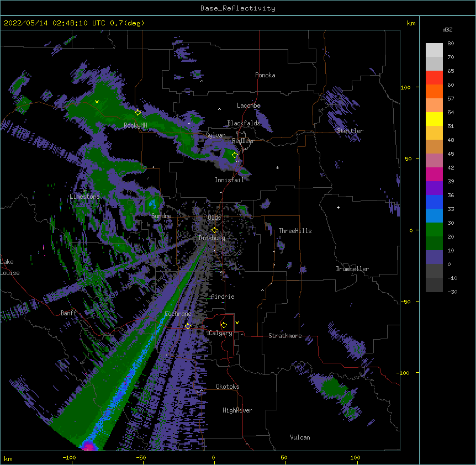Click the 100 km tick on right axis
Image resolution: width=476 pixels, height=465 pixels.
[x=405, y=87]
